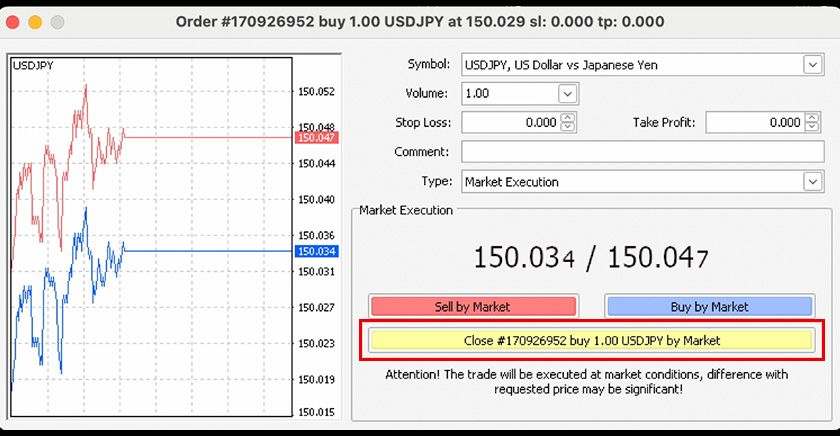
Task: Open the Type dropdown showing Market Execution
Action: (x=811, y=182)
